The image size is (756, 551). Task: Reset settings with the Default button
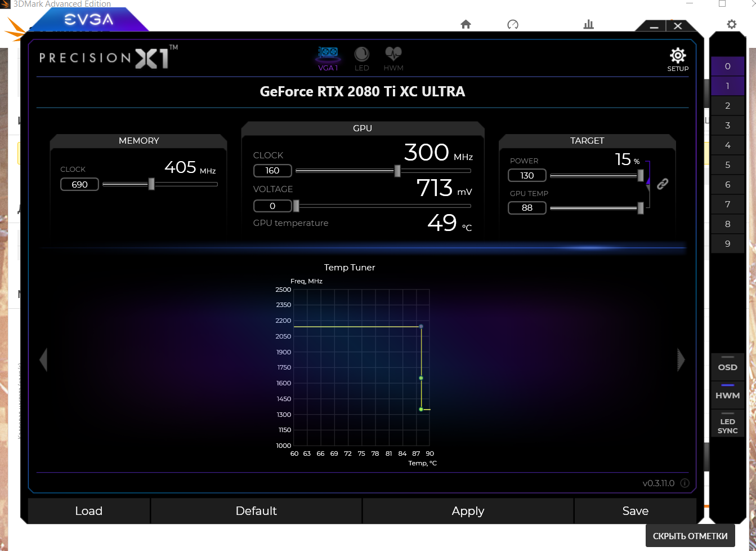pyautogui.click(x=256, y=511)
